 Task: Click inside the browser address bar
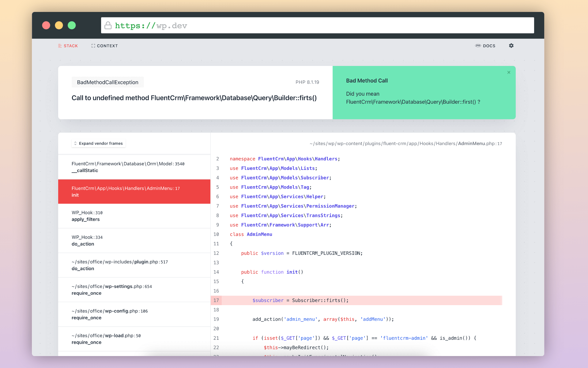pyautogui.click(x=276, y=25)
